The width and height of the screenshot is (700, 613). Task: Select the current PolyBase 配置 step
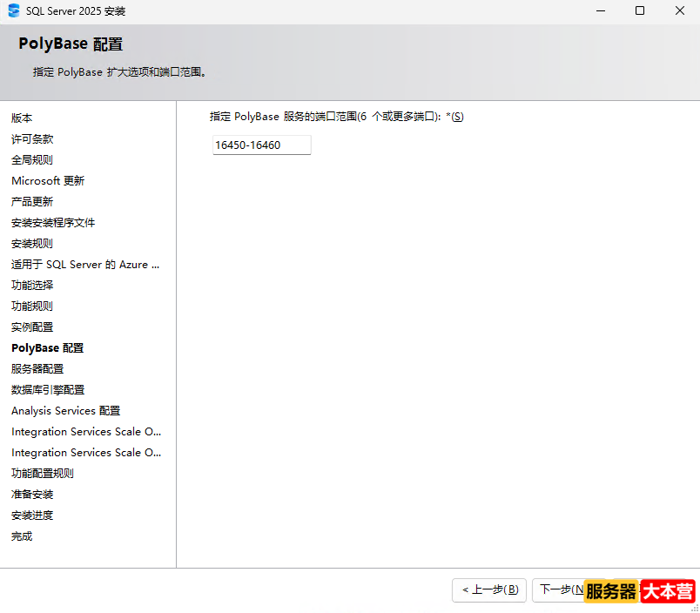(47, 347)
